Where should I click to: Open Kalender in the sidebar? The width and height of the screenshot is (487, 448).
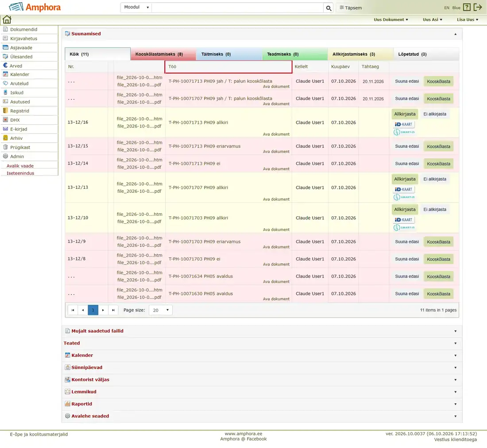click(x=19, y=74)
